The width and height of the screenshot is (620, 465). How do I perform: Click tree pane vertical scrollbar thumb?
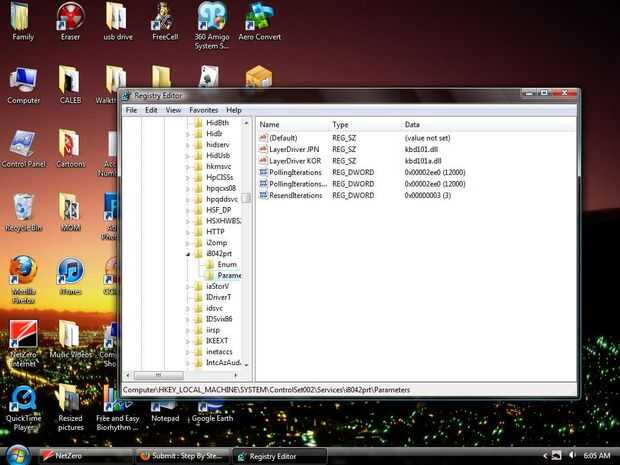pos(246,198)
